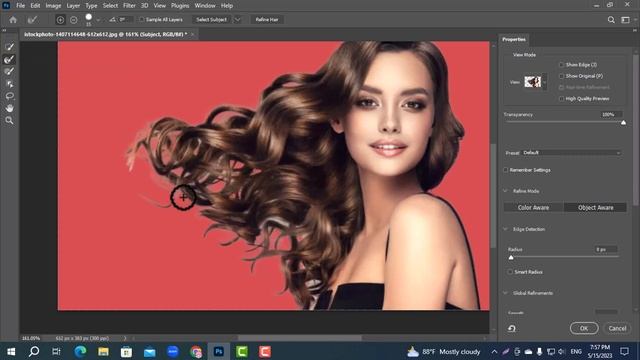Open the Plugins menu
The width and height of the screenshot is (640, 360).
click(x=180, y=6)
